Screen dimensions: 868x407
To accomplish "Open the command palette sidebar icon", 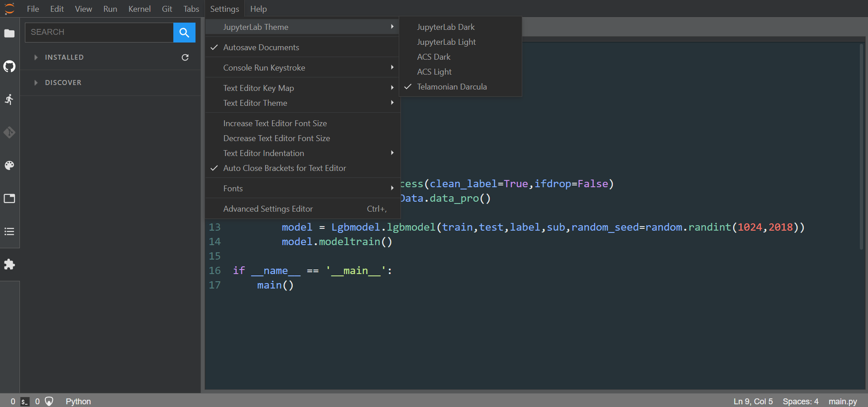I will coord(10,166).
